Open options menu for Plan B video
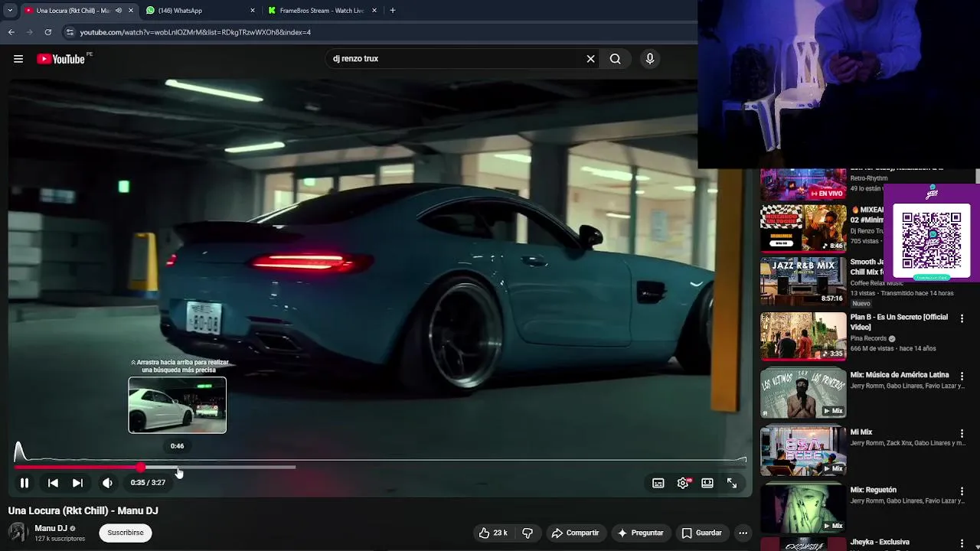Viewport: 980px width, 551px height. [x=962, y=318]
